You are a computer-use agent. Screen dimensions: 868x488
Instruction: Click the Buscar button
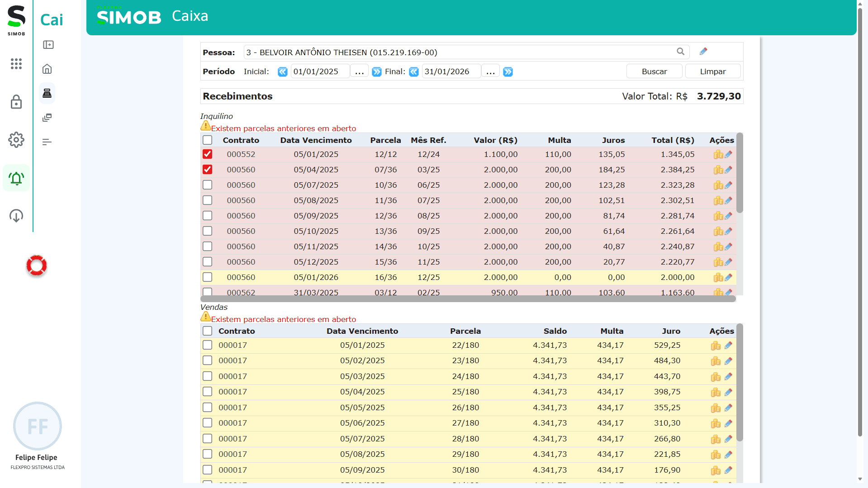(x=654, y=71)
